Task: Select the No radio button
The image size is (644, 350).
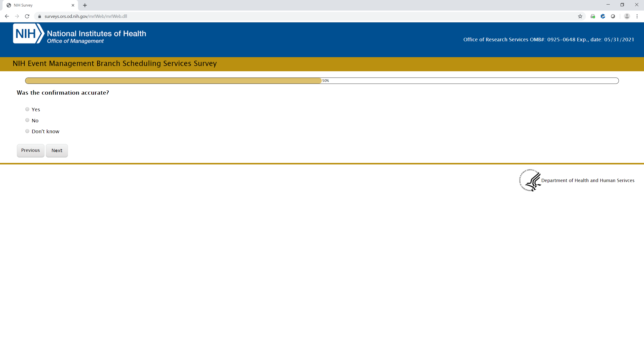Action: (x=27, y=120)
